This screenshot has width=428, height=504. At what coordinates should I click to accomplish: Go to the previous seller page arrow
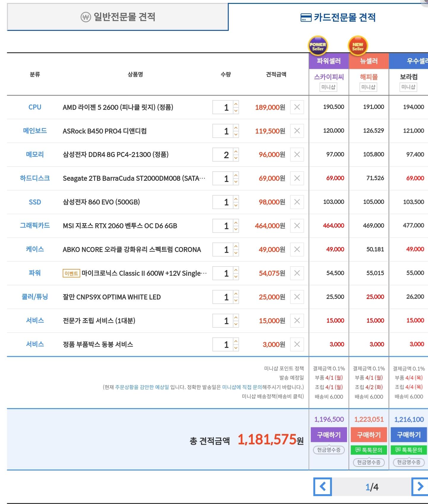pyautogui.click(x=323, y=487)
